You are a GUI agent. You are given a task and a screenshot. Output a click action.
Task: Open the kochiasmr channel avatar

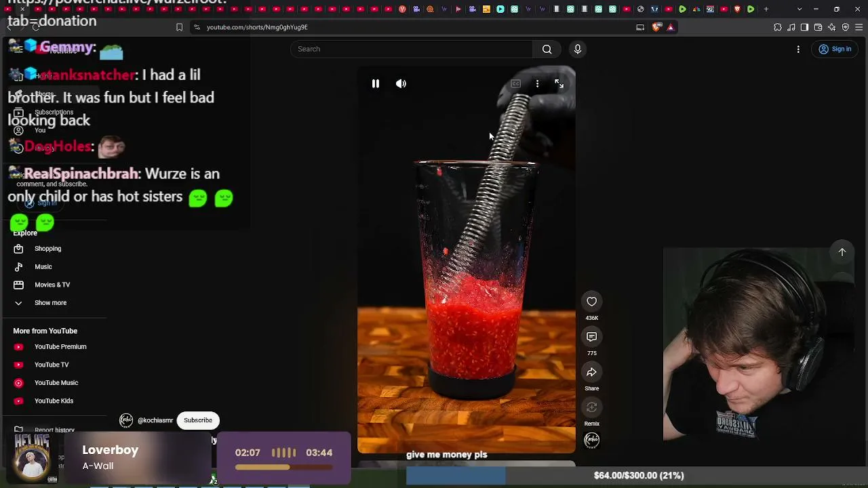(126, 420)
